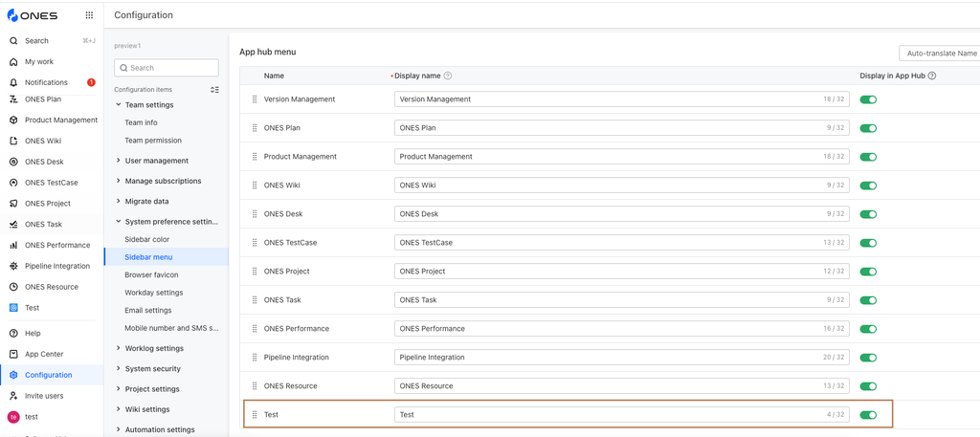Open Sidebar color settings
The image size is (980, 437).
tap(146, 239)
